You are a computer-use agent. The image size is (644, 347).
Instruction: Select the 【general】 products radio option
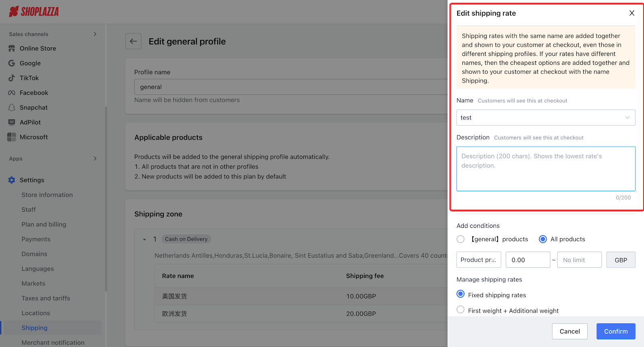tap(460, 239)
